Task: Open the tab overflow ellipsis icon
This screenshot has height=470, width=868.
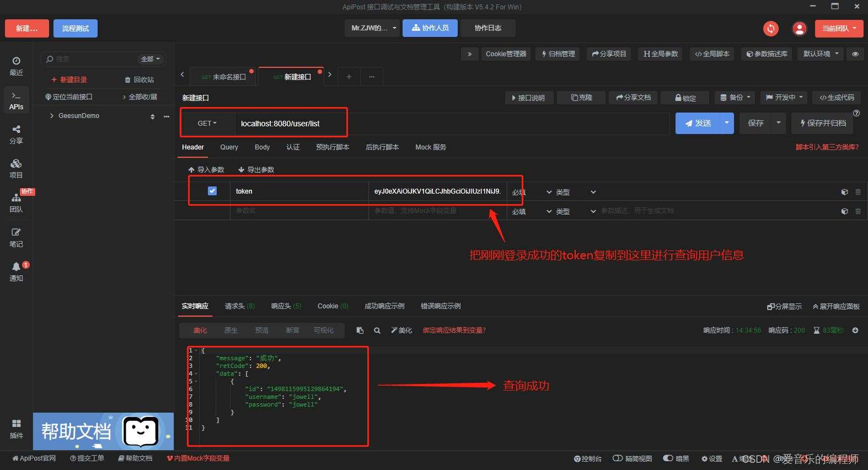Action: coord(372,77)
